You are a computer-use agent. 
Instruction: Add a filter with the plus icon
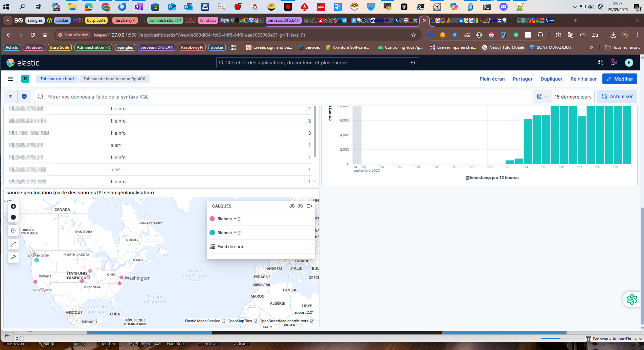pyautogui.click(x=24, y=96)
